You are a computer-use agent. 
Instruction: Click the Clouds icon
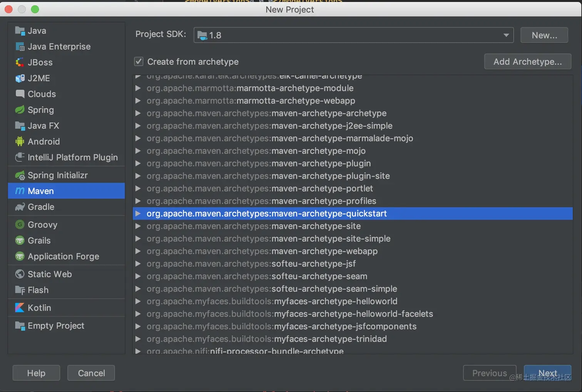pyautogui.click(x=20, y=94)
